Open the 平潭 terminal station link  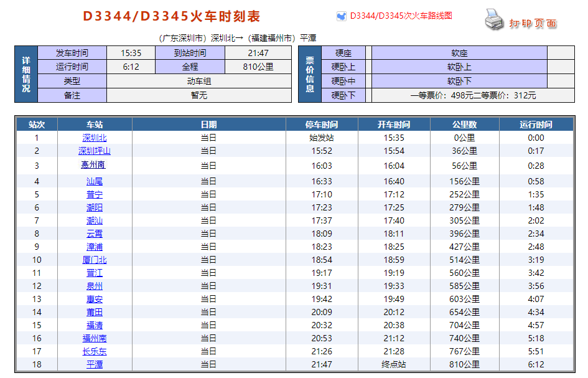(x=95, y=364)
